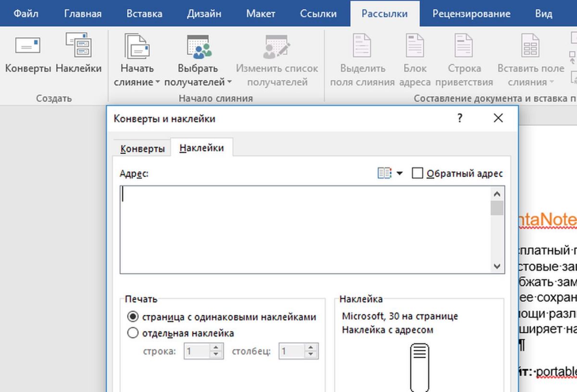Open the Файл menu
Viewport: 577px width, 392px height.
[x=26, y=13]
